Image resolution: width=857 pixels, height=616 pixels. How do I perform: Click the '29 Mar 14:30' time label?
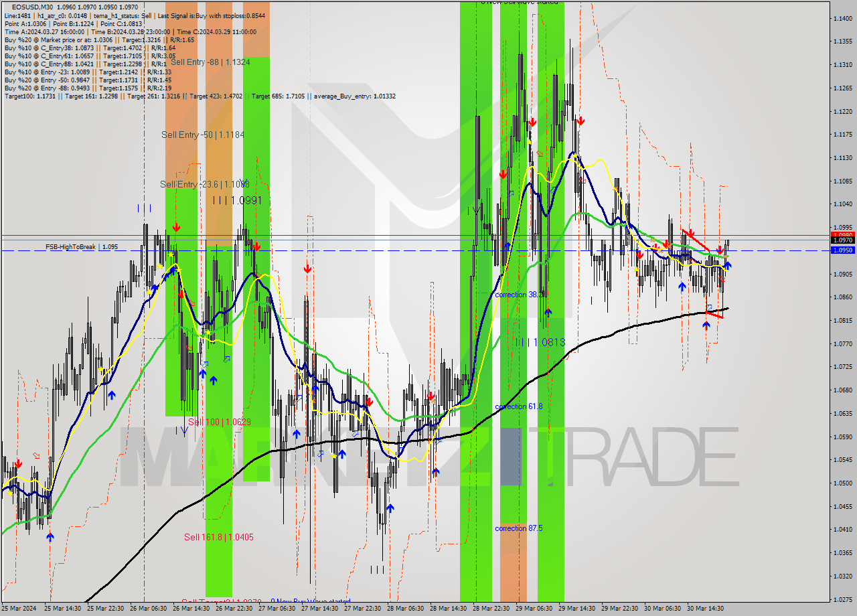point(577,609)
